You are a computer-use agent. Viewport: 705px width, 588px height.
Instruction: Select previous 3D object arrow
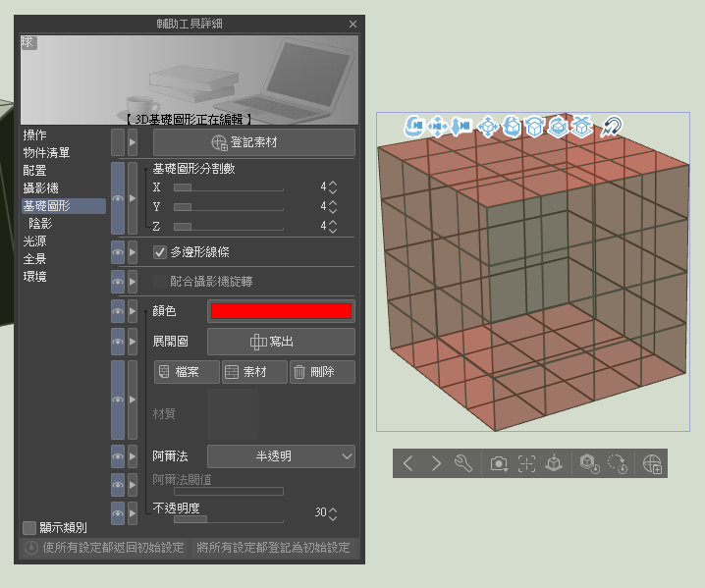click(x=407, y=463)
